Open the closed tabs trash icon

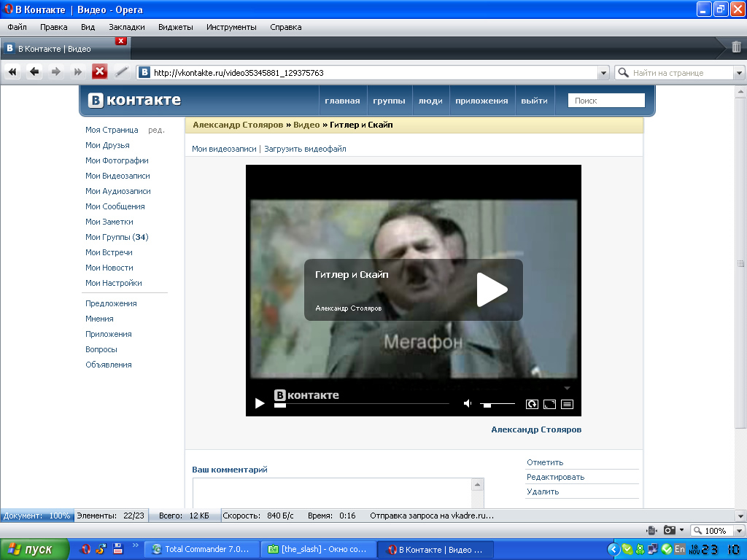pos(736,47)
